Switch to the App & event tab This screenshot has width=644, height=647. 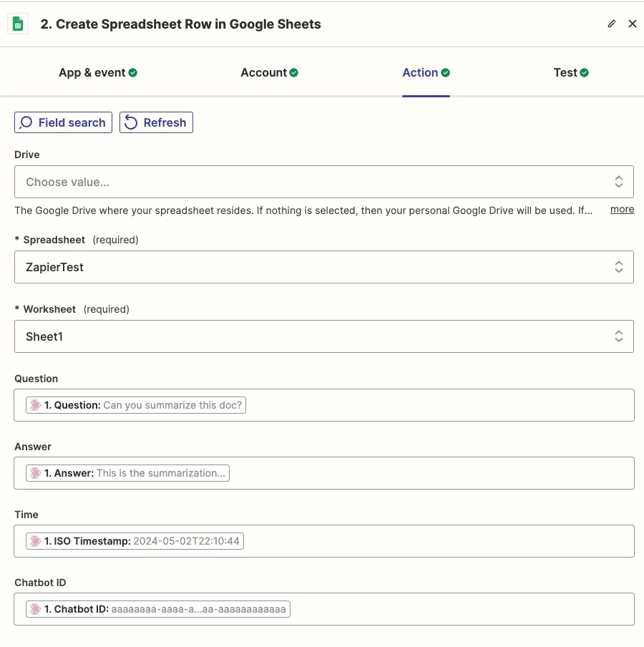click(x=92, y=73)
